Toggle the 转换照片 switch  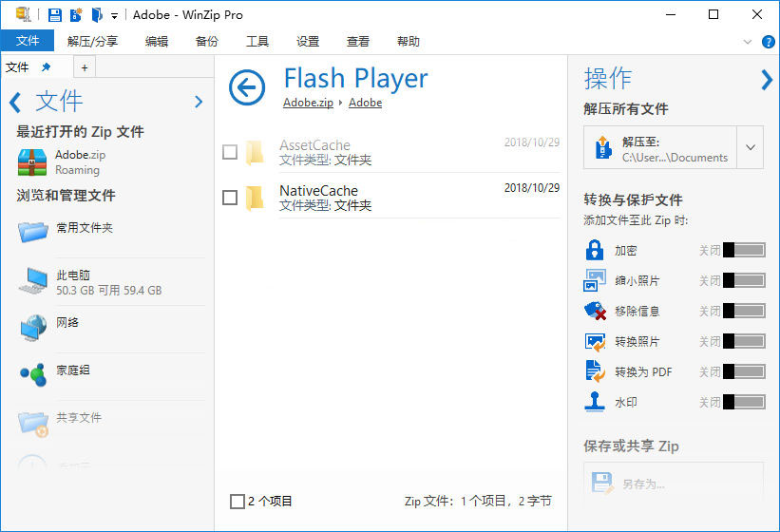[744, 342]
